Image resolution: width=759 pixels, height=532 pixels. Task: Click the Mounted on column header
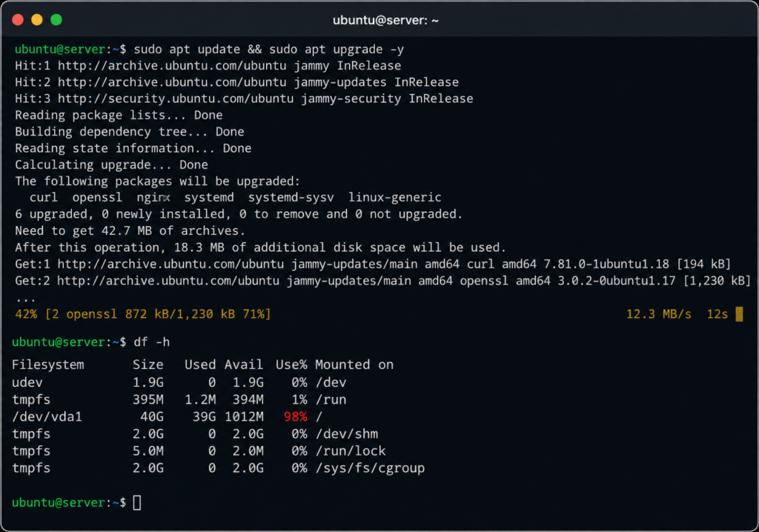(x=354, y=365)
